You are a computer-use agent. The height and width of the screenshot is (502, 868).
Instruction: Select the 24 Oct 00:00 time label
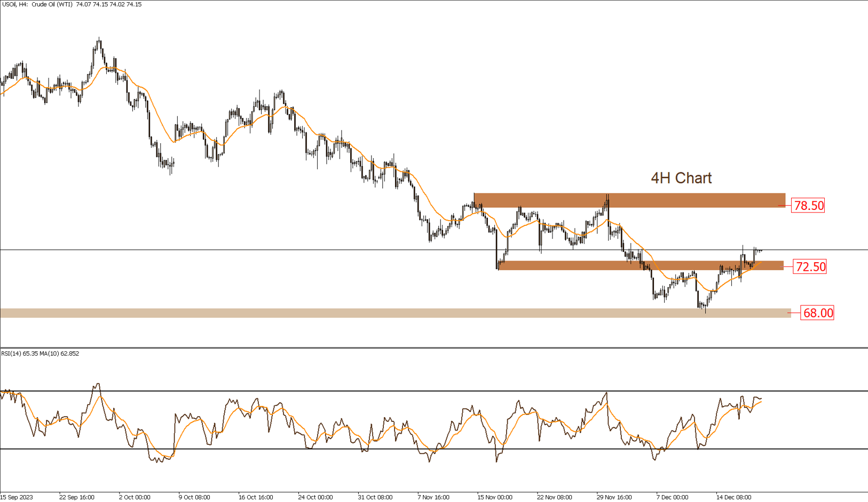pos(315,497)
